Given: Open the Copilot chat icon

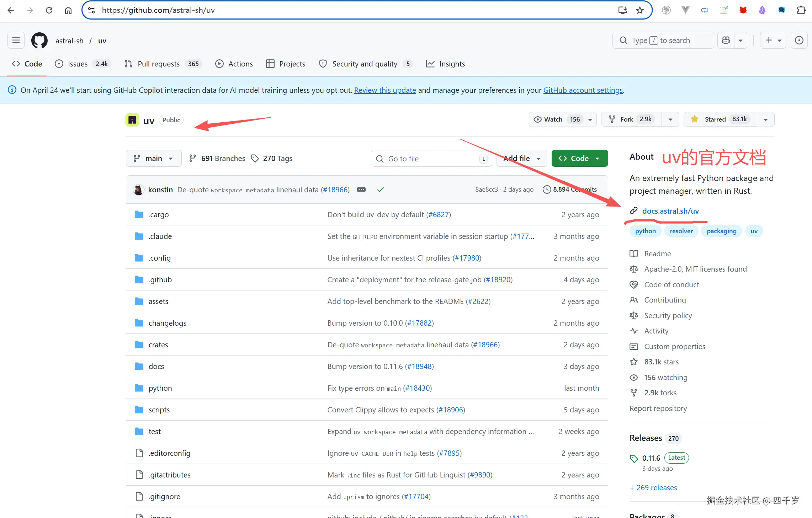Looking at the screenshot, I should click(726, 41).
